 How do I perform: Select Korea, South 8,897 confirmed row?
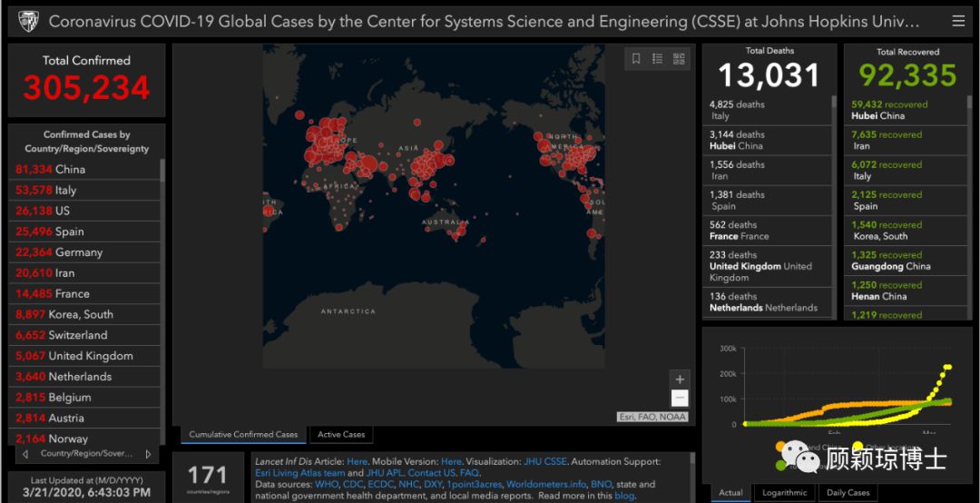point(84,314)
